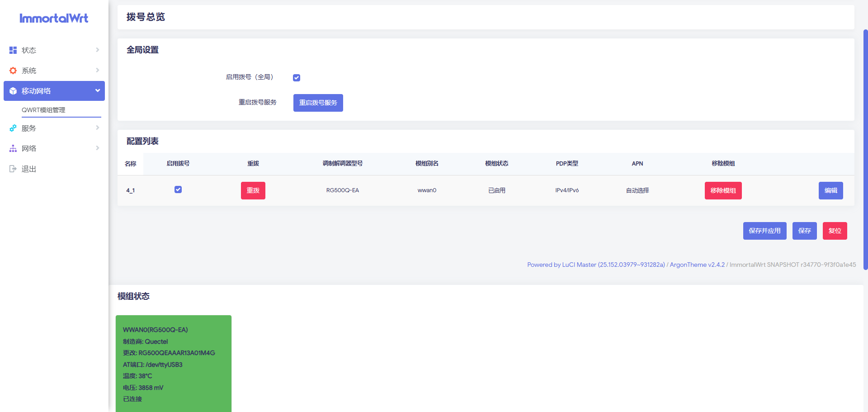Expand the 网络 menu chevron
The height and width of the screenshot is (412, 868).
click(97, 148)
